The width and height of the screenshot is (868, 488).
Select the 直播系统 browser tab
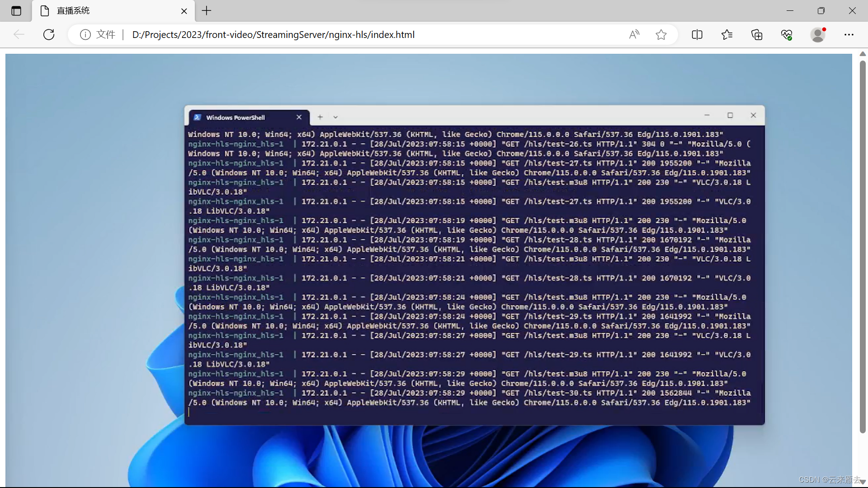[113, 11]
